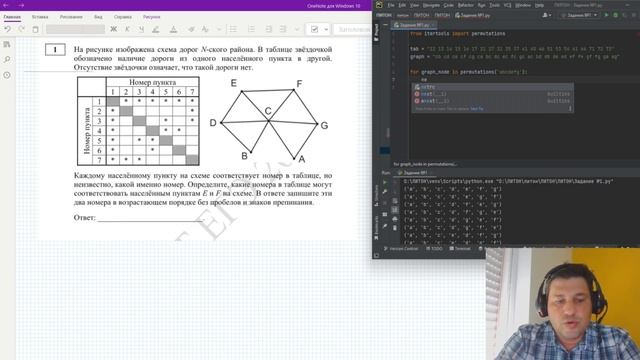
Task: Click the autocomplete popup options dots icon
Action: pos(570,109)
